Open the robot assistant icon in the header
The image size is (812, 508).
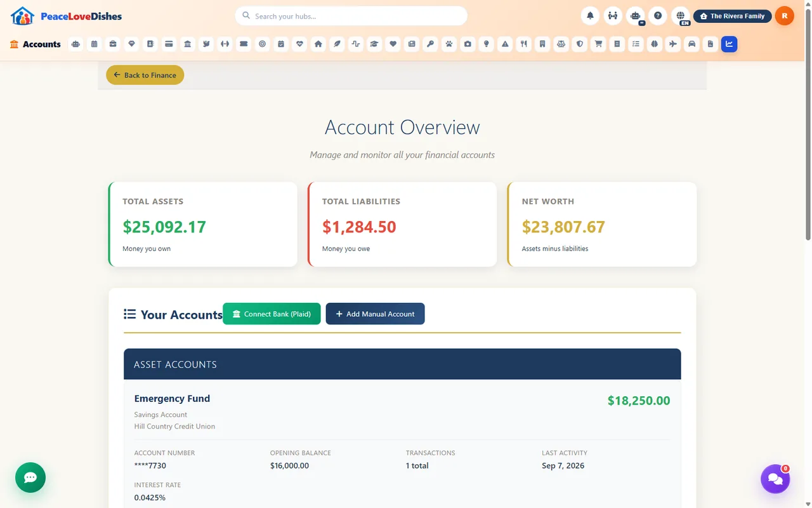[x=636, y=16]
